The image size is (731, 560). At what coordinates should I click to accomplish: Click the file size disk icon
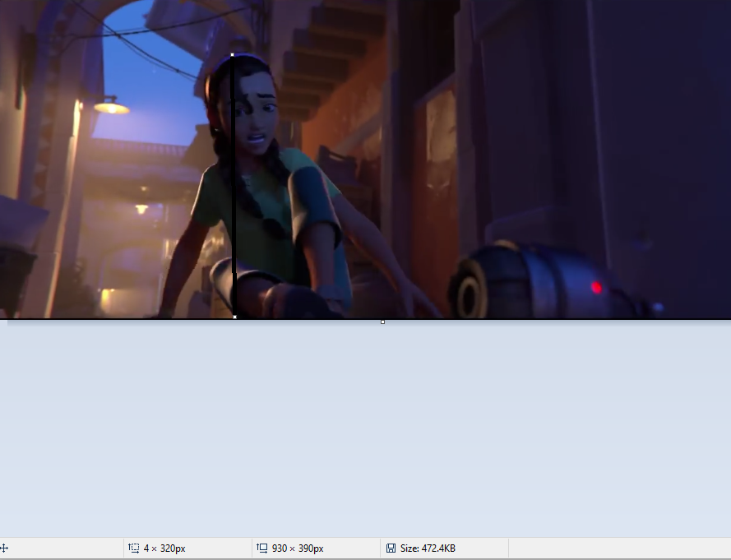click(x=391, y=548)
